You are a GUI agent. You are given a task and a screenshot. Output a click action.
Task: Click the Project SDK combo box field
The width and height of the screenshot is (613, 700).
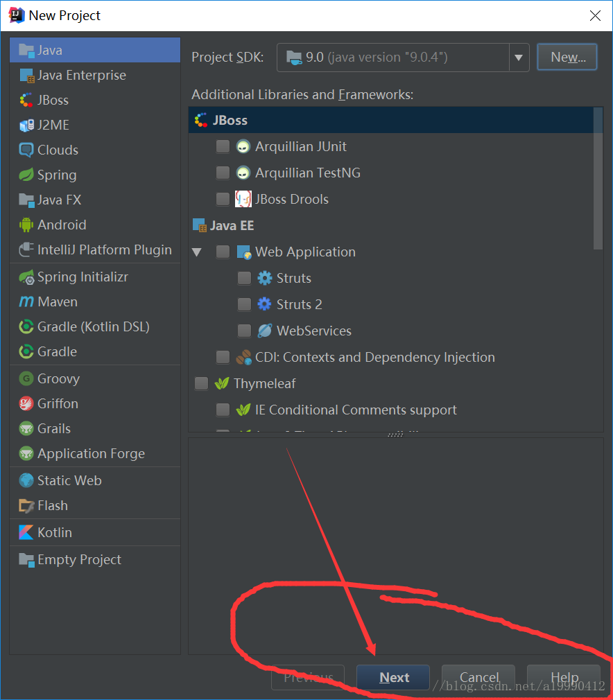403,58
